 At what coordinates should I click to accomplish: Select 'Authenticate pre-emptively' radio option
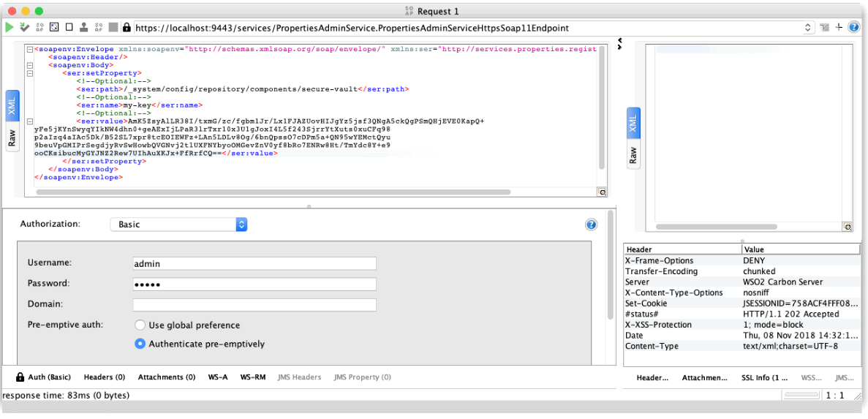point(140,344)
